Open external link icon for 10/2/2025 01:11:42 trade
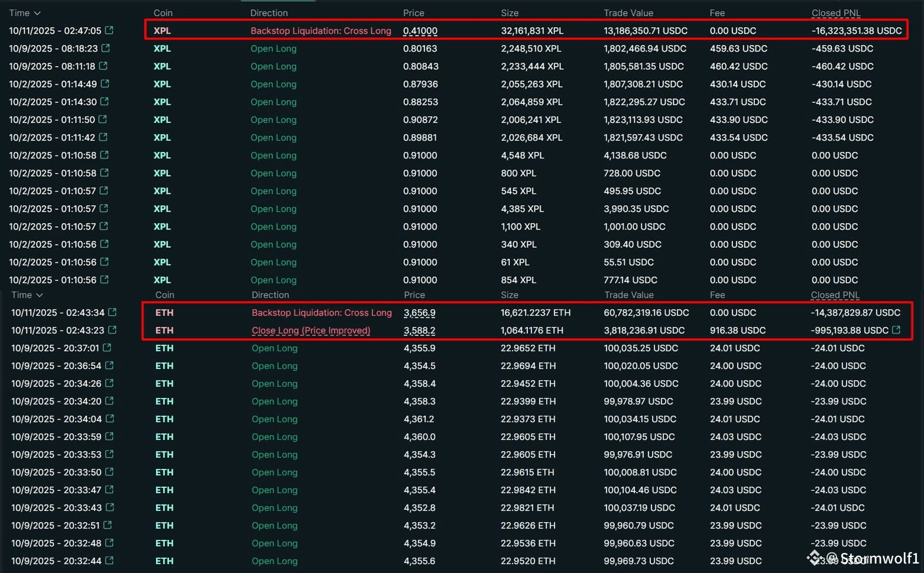 coord(103,137)
